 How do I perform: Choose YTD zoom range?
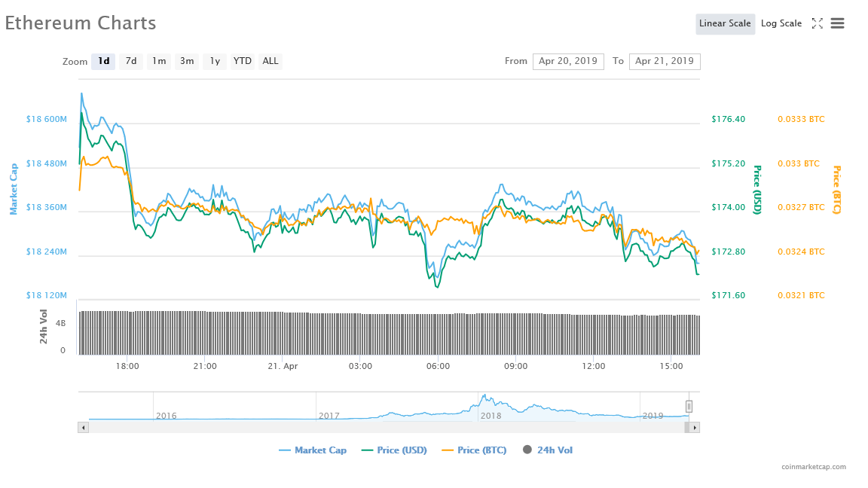click(x=243, y=61)
